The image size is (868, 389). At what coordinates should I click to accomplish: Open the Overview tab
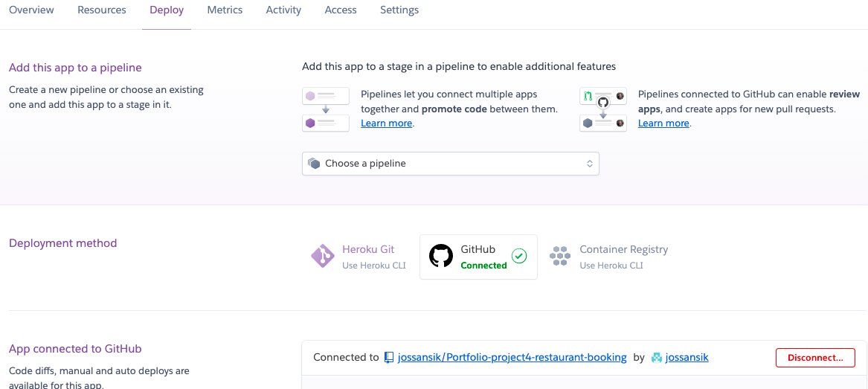click(31, 10)
